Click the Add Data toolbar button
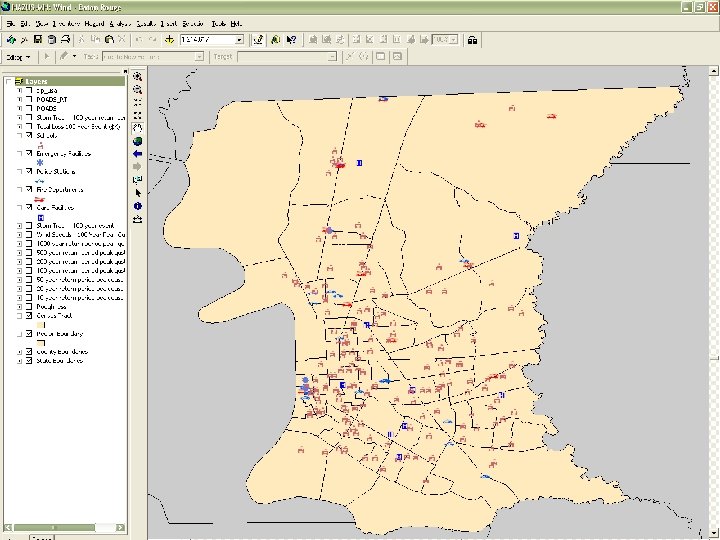Viewport: 720px width, 540px height. tap(170, 40)
